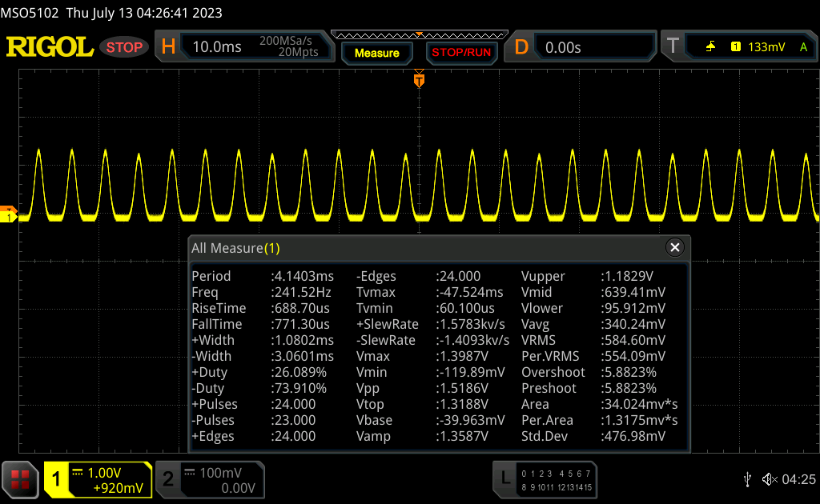Select the Vupper 1.1829V measurement
This screenshot has width=820, height=504.
coord(588,276)
